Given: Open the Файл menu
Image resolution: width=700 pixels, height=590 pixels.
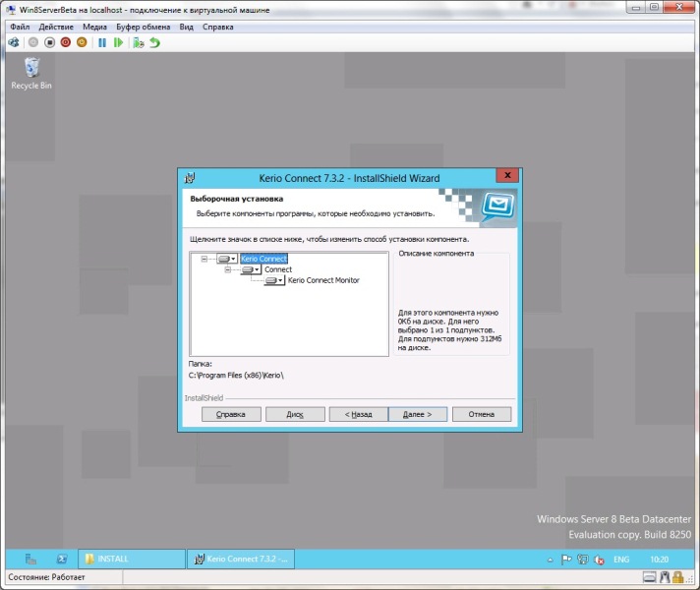Looking at the screenshot, I should (19, 27).
